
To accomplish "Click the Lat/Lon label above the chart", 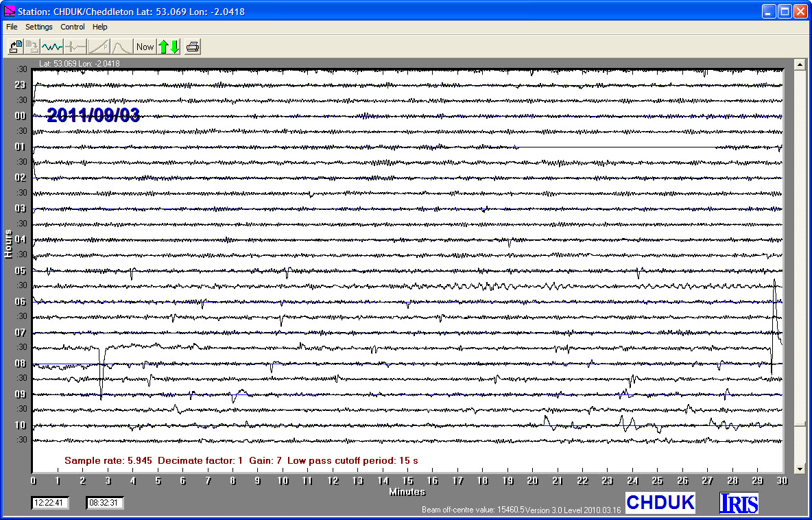I will (80, 64).
